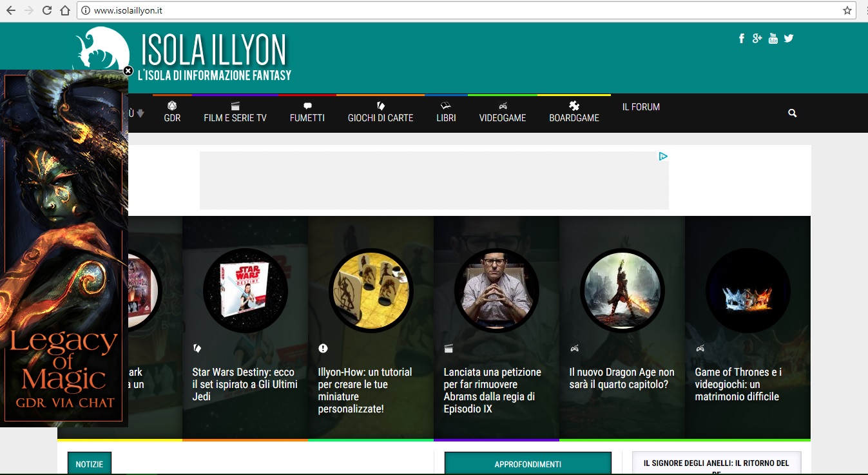Select Giochi di Carte in navigation
The height and width of the screenshot is (475, 868).
tap(380, 112)
